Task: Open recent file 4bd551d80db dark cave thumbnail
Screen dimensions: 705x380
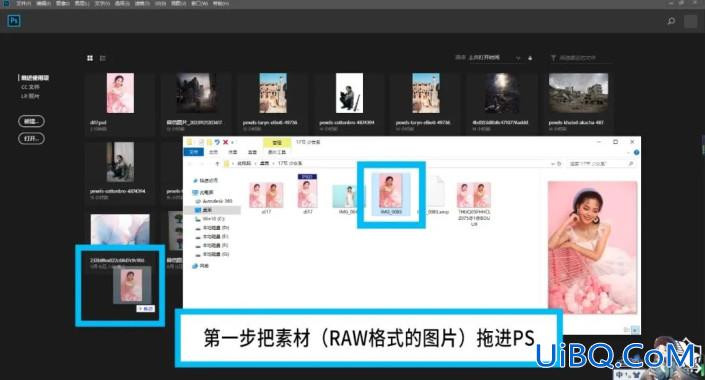Action: tap(502, 93)
